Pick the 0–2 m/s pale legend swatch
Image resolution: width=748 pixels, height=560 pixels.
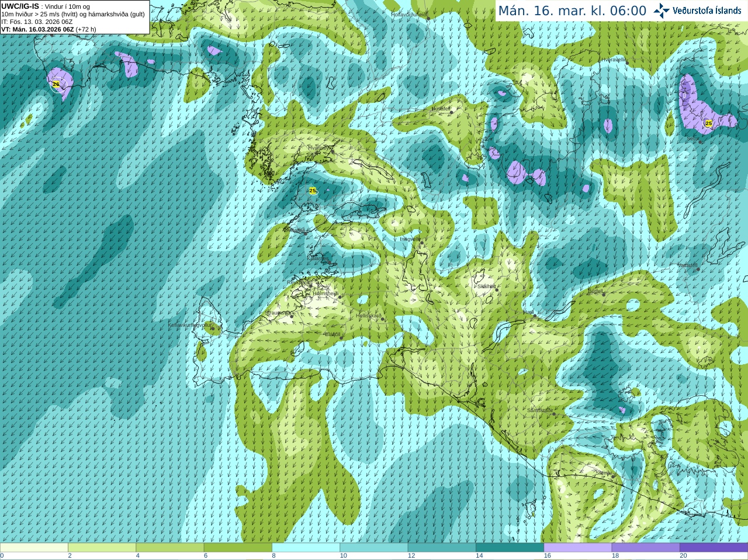(x=34, y=548)
